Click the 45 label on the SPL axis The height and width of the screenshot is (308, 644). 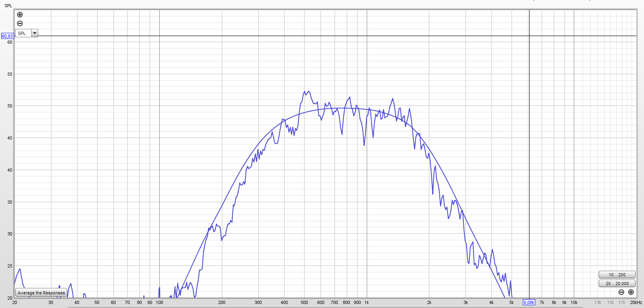(x=10, y=138)
